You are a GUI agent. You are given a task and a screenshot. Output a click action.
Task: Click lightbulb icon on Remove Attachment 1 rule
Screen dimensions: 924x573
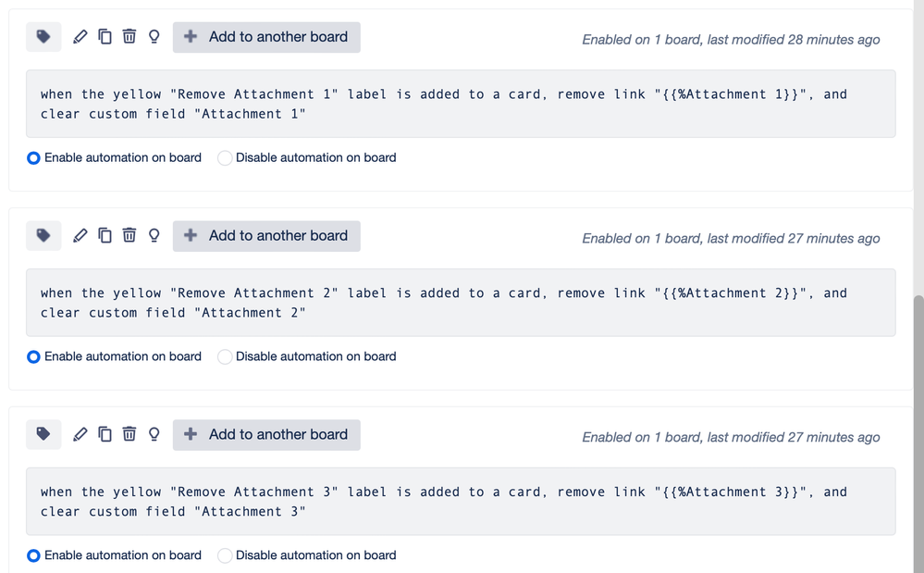coord(154,37)
